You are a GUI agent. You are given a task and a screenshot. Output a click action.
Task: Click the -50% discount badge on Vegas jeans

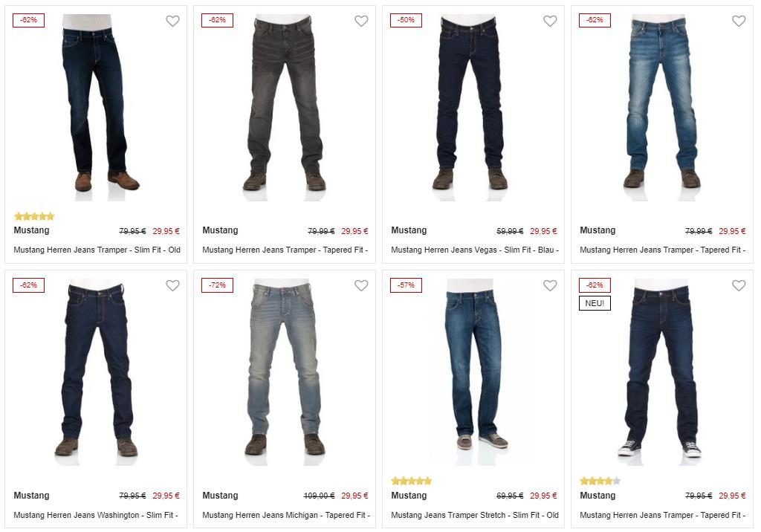406,20
